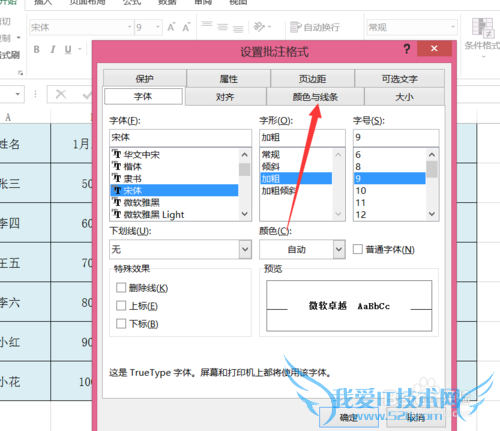This screenshot has height=431, width=500.
Task: Open orientation dropdown arrow in ribbon
Action: tap(269, 27)
